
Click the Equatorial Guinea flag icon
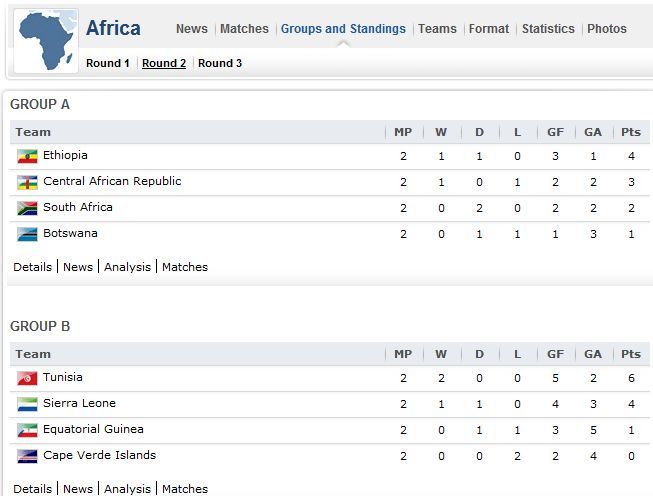(27, 430)
